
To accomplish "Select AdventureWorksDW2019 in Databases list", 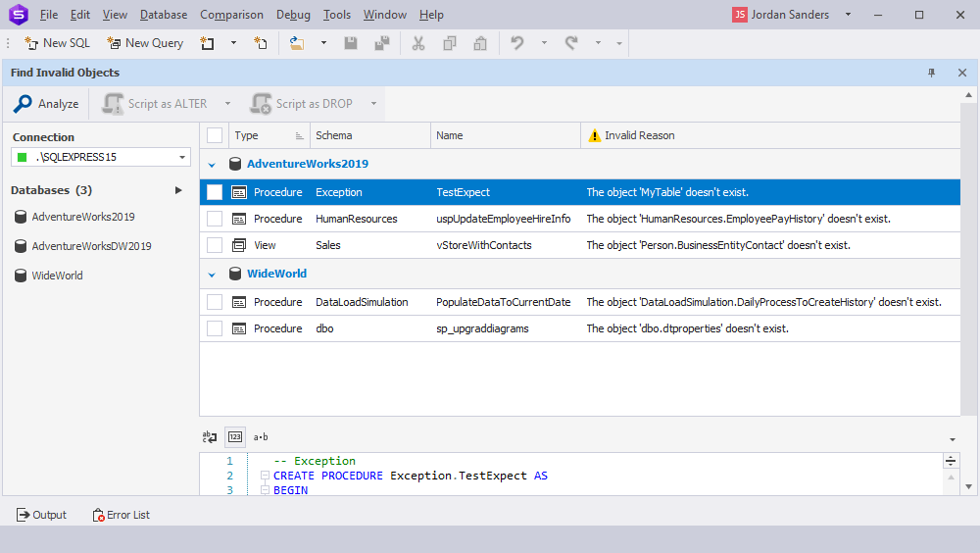I will click(91, 246).
